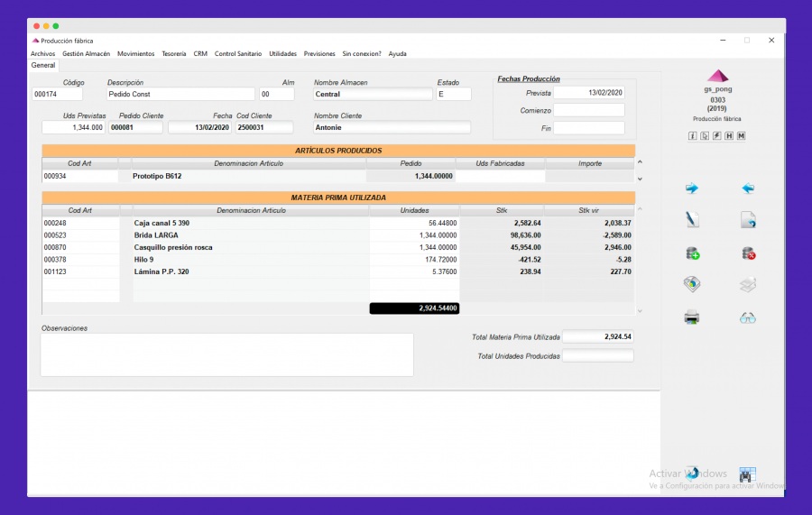Open the Control Sanitario menu
Viewport: 812px width, 515px height.
[x=238, y=54]
